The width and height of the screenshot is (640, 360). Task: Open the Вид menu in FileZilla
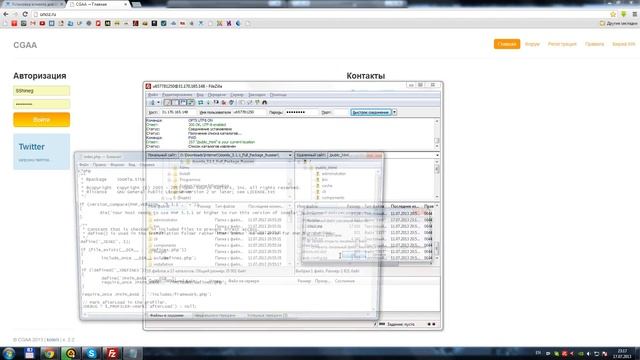point(200,95)
